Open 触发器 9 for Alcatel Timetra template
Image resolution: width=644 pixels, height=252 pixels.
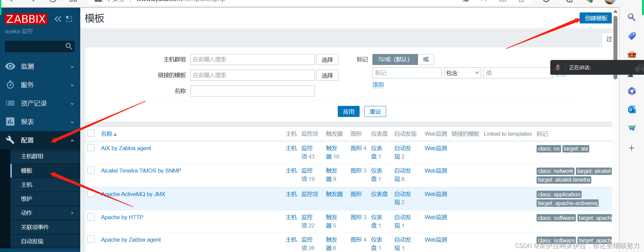tap(331, 175)
